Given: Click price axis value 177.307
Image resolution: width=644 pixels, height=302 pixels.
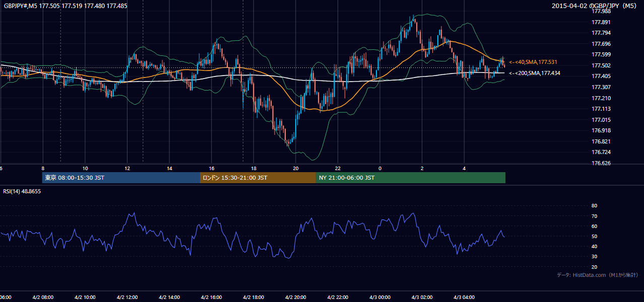Looking at the screenshot, I should [x=602, y=87].
